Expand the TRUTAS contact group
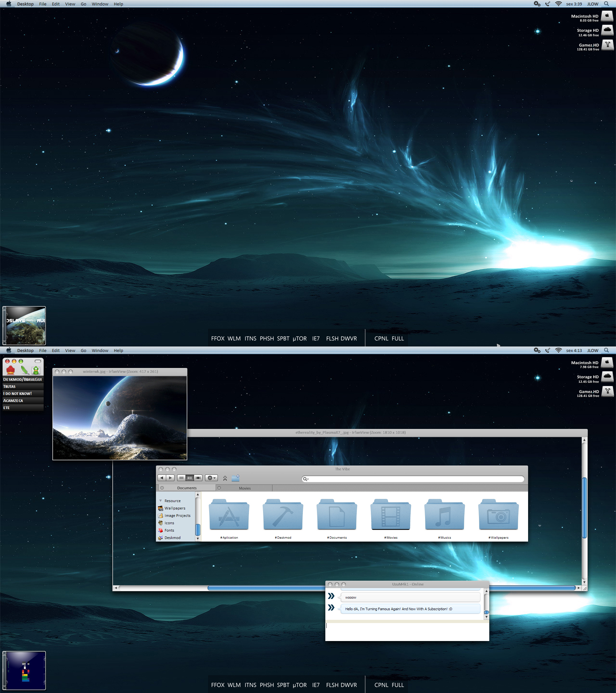 (23, 387)
